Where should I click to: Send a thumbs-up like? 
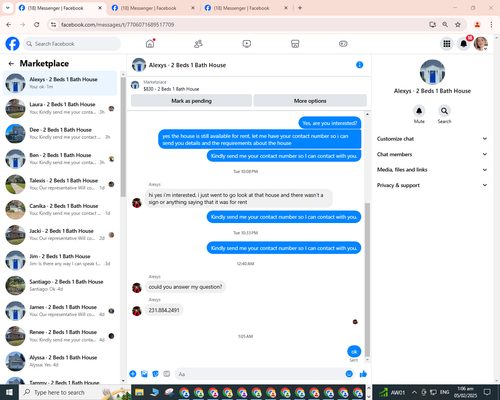[363, 374]
